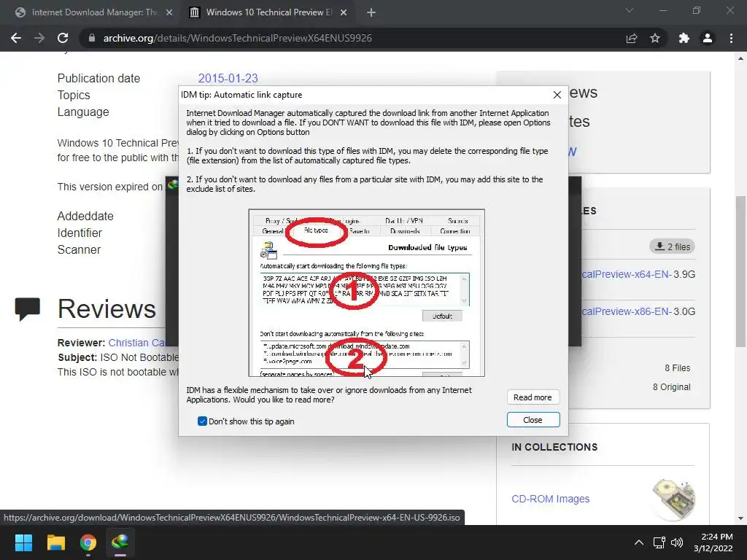The image size is (747, 560).
Task: Open publication date 2015-01-23 link
Action: coord(228,78)
